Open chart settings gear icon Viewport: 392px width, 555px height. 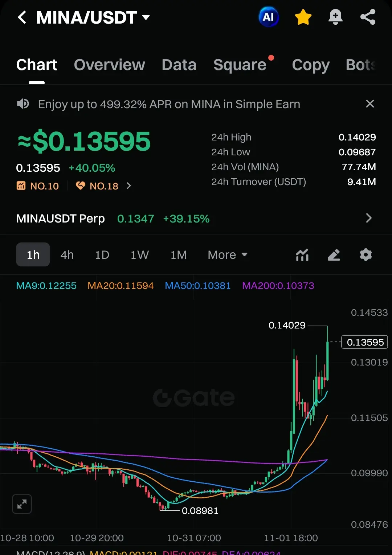tap(366, 255)
